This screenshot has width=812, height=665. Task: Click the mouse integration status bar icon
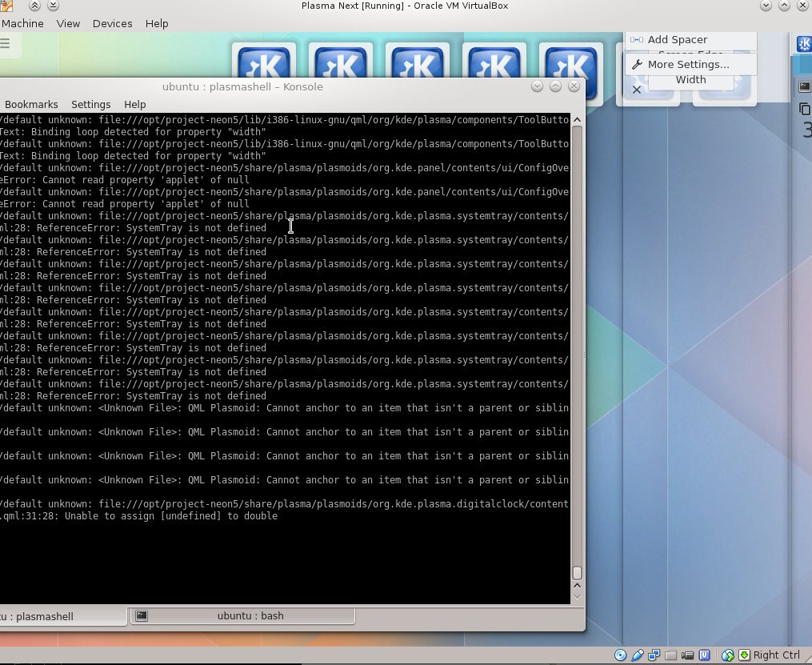(727, 655)
